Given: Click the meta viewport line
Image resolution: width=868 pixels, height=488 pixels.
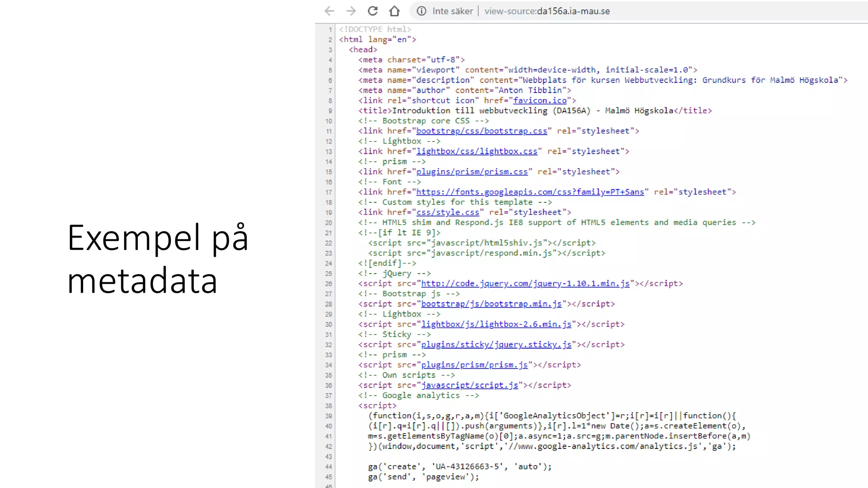Looking at the screenshot, I should (528, 70).
